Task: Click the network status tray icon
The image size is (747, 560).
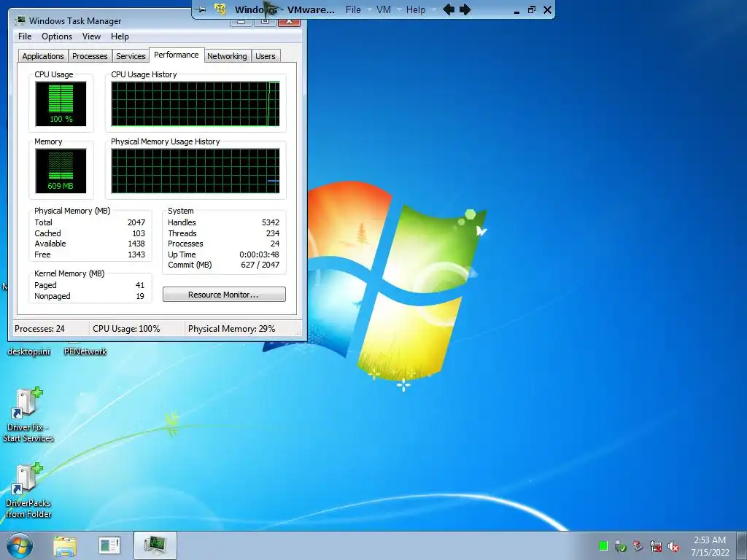Action: coord(656,546)
